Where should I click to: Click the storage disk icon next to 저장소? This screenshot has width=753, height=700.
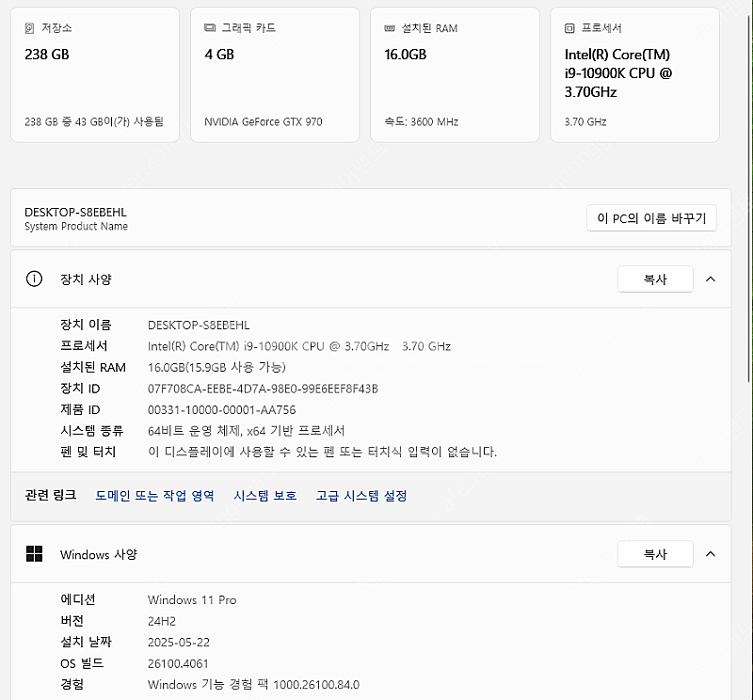[x=29, y=28]
